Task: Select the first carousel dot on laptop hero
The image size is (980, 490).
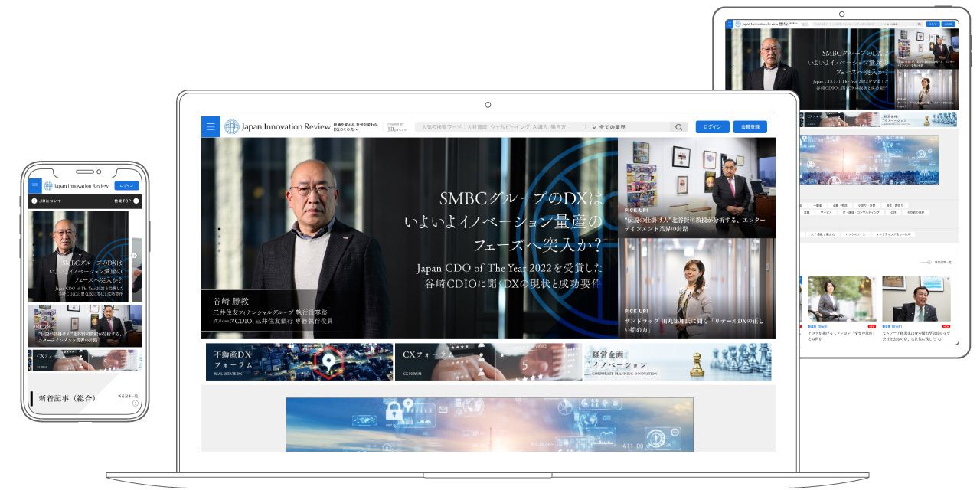Action: [x=219, y=229]
